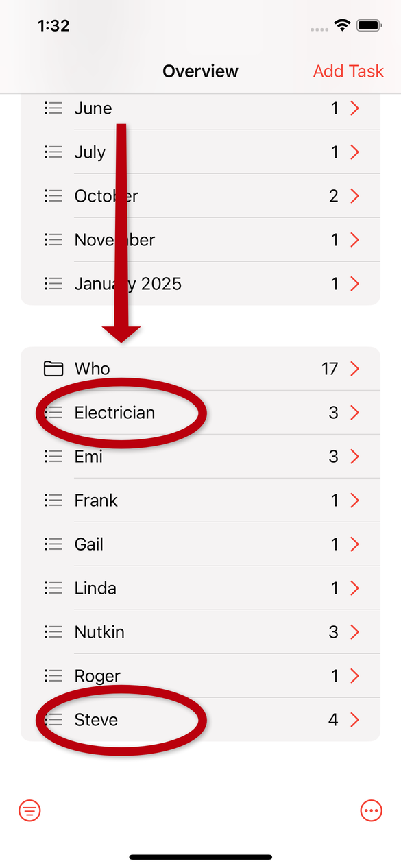
Task: Tap Add Task in the navigation bar
Action: click(348, 71)
